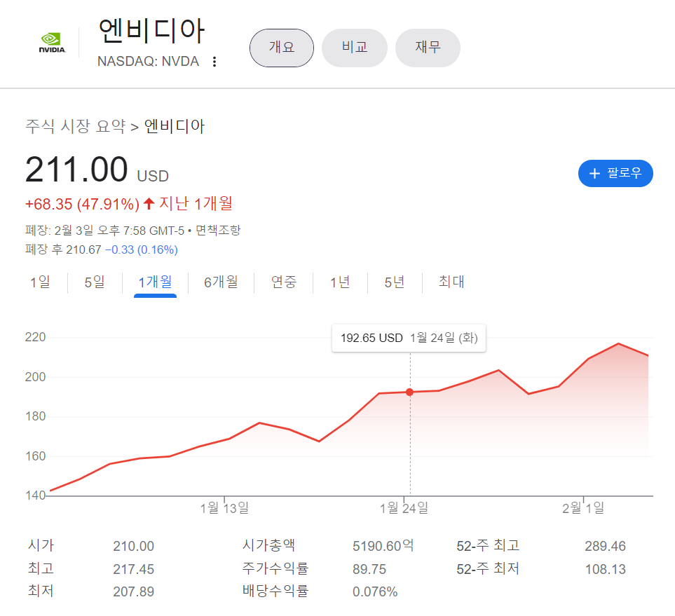Viewport: 675px width, 616px height.
Task: Click the 지난 1개월 period text
Action: [196, 204]
